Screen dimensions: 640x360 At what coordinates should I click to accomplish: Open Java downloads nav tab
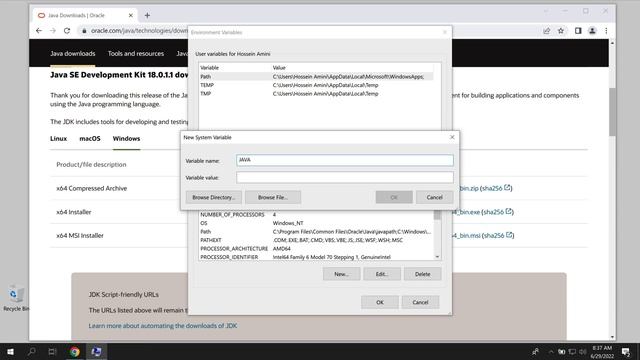pyautogui.click(x=73, y=53)
